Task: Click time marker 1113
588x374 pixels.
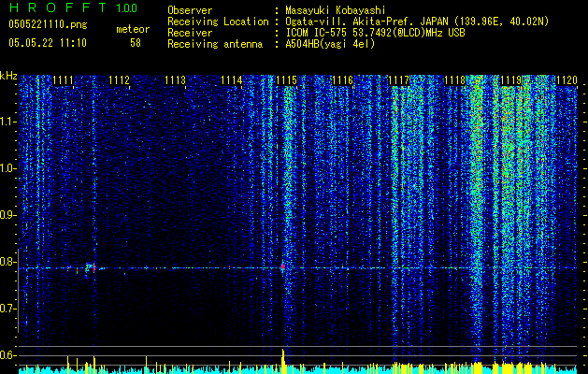Action: pyautogui.click(x=175, y=80)
